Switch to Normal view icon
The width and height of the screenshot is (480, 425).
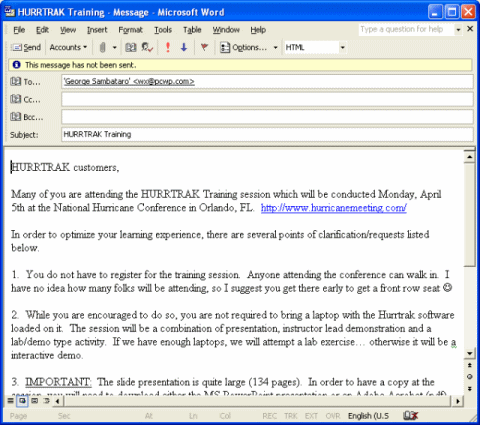click(11, 401)
